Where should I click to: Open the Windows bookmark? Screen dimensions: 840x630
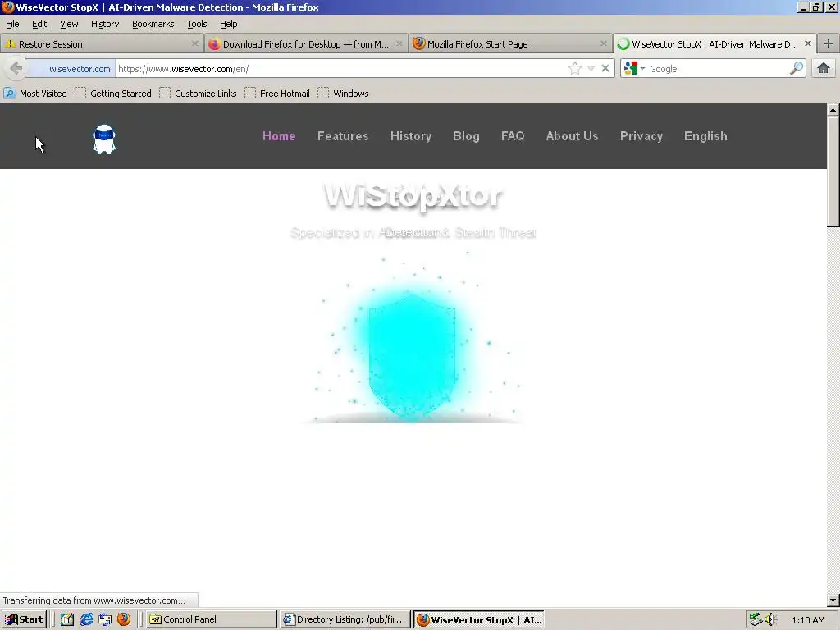tap(344, 94)
